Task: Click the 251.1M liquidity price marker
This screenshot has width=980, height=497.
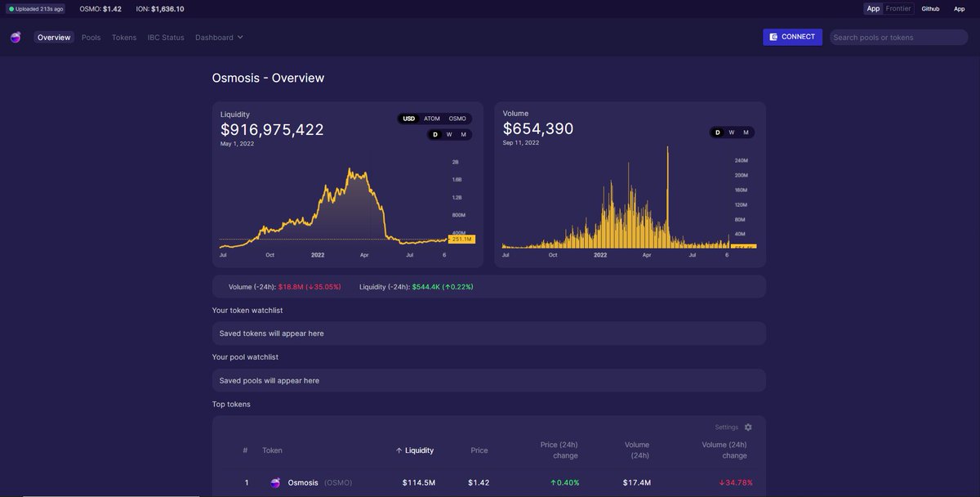Action: pos(461,240)
